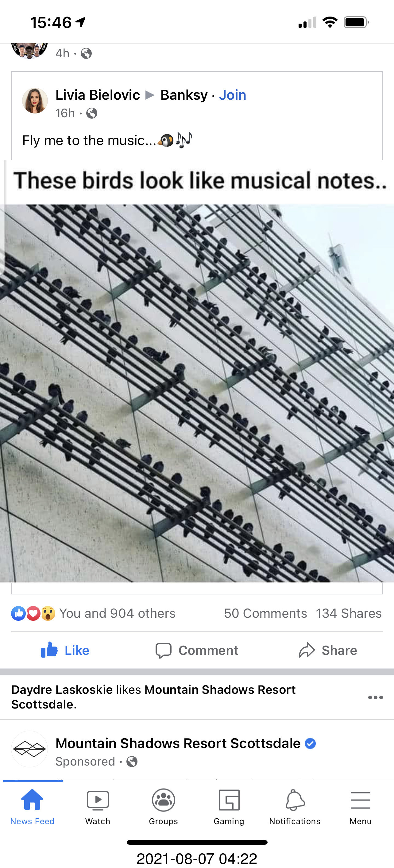The width and height of the screenshot is (394, 868).
Task: Open Mountain Shadows Resort Scottsdale logo
Action: click(30, 749)
